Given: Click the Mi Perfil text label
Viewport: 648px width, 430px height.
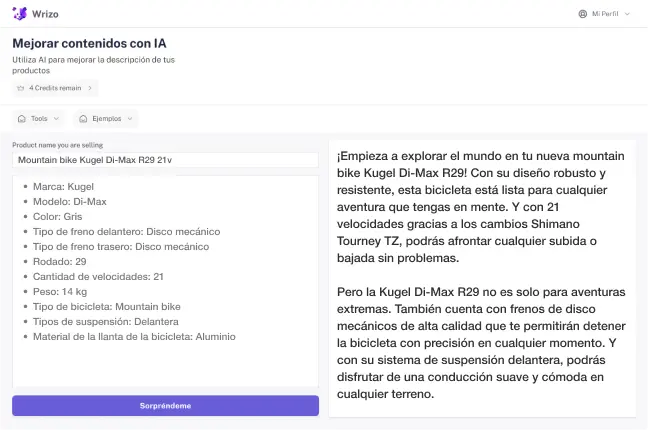Looking at the screenshot, I should click(x=606, y=14).
